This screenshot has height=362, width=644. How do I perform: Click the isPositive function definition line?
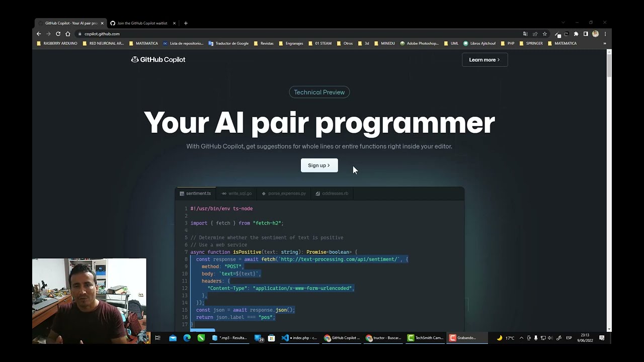click(x=274, y=252)
